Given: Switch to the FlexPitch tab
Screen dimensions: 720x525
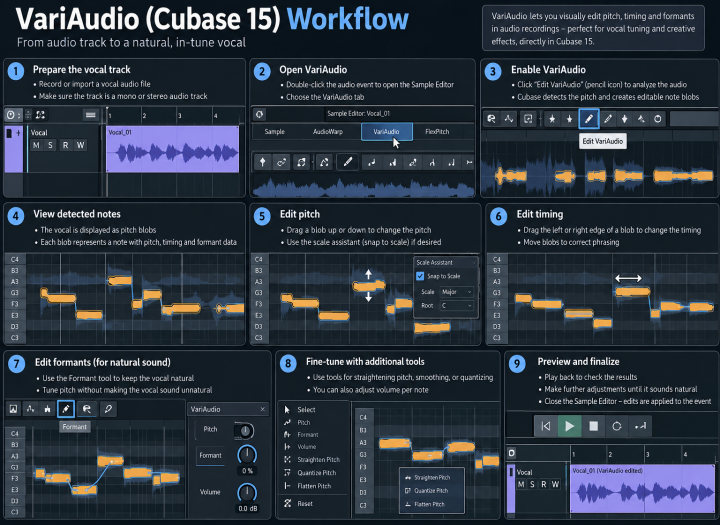Looking at the screenshot, I should pyautogui.click(x=437, y=132).
